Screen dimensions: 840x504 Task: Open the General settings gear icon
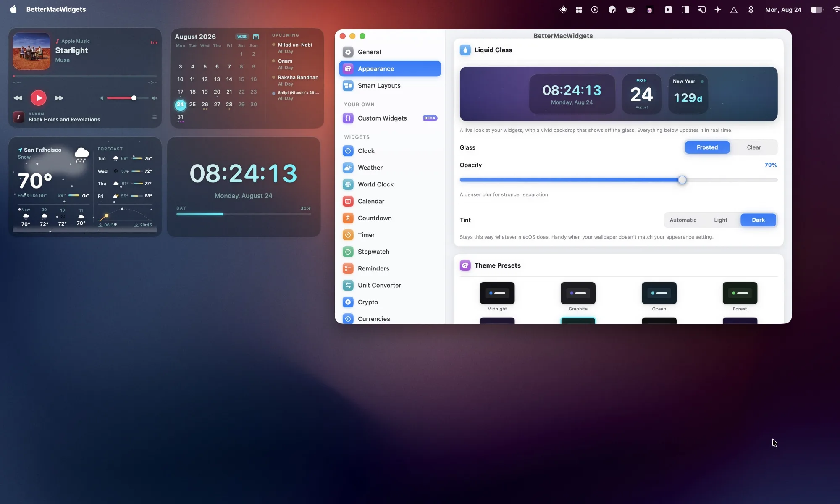[x=348, y=52]
